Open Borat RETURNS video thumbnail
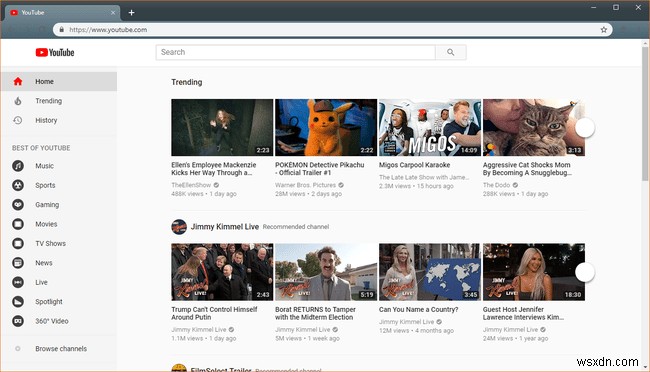650x372 pixels. (326, 272)
